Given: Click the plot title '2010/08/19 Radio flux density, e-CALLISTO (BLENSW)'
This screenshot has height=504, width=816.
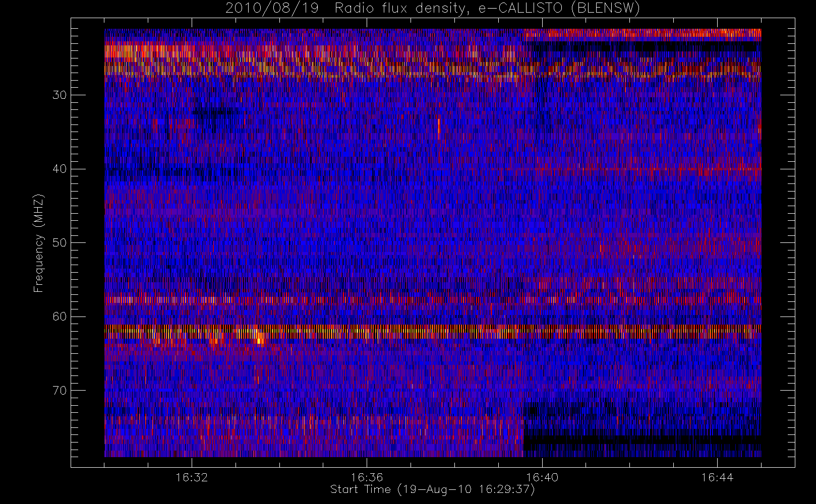Looking at the screenshot, I should click(433, 9).
